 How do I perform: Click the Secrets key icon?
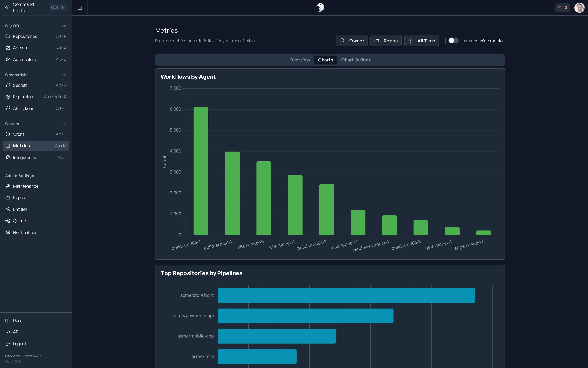(8, 85)
